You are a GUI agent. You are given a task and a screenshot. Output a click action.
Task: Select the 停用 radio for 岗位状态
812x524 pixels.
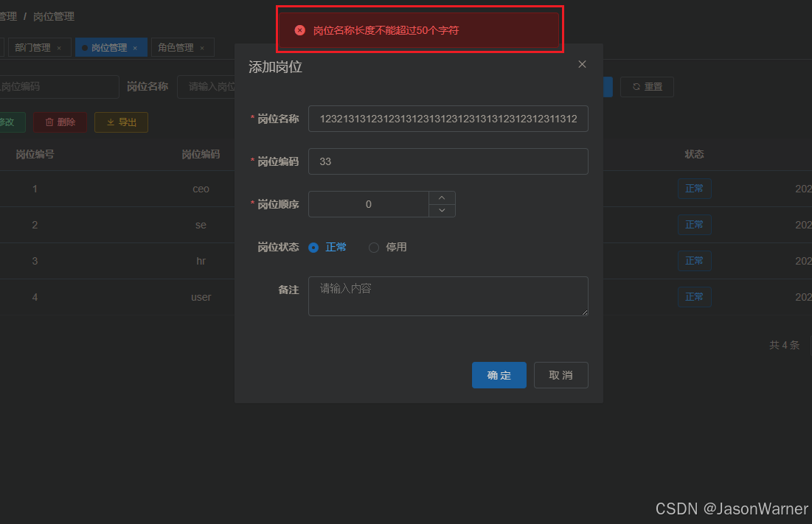pos(374,247)
